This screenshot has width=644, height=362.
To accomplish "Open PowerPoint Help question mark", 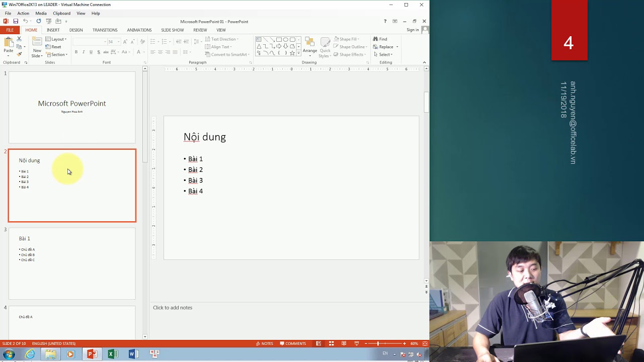I will pyautogui.click(x=385, y=21).
